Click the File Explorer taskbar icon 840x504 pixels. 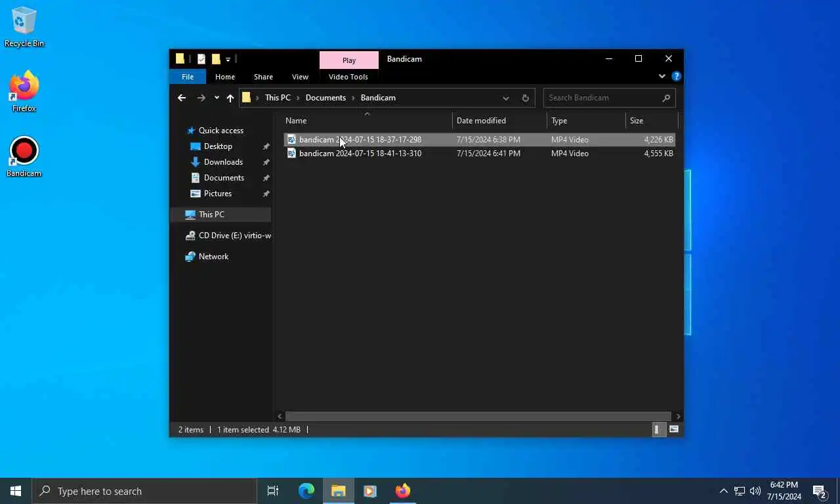coord(339,491)
